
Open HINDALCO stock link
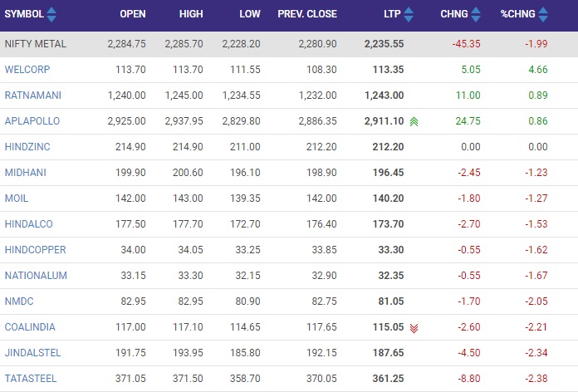pyautogui.click(x=29, y=224)
